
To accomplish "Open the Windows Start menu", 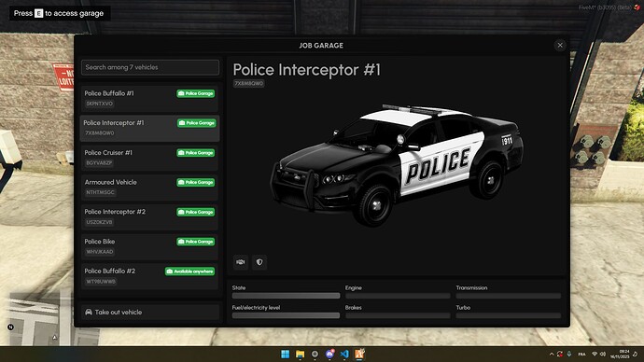I will (x=285, y=354).
